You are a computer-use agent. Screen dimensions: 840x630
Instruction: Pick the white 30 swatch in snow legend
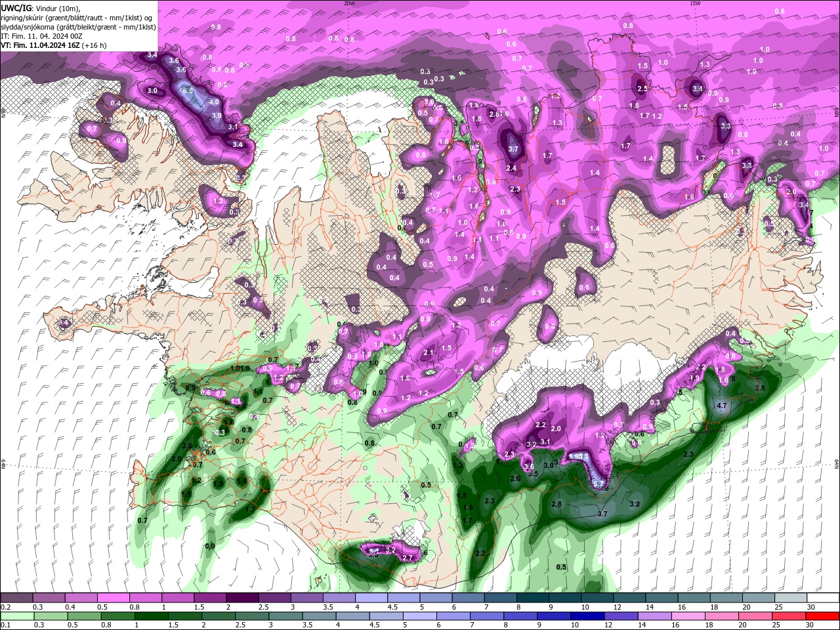point(823,598)
